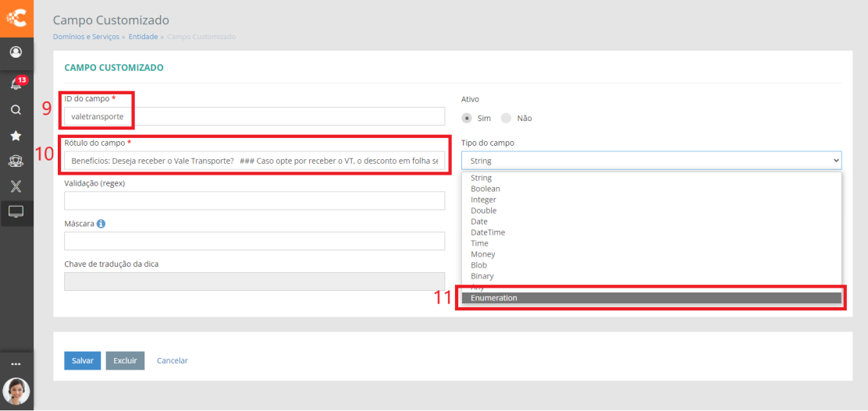The image size is (868, 411).
Task: Select the DateTime option in the list
Action: pyautogui.click(x=488, y=232)
